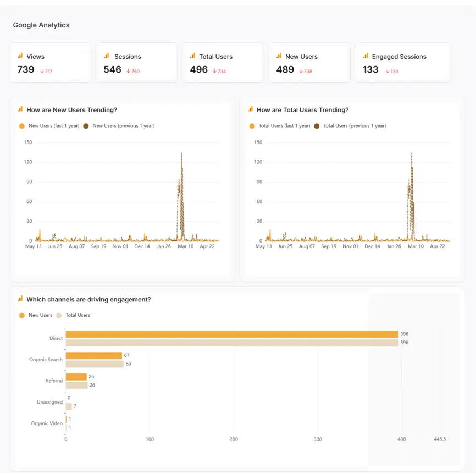
Task: Click icon next to 'How are Total Users Trending?'
Action: (x=251, y=109)
